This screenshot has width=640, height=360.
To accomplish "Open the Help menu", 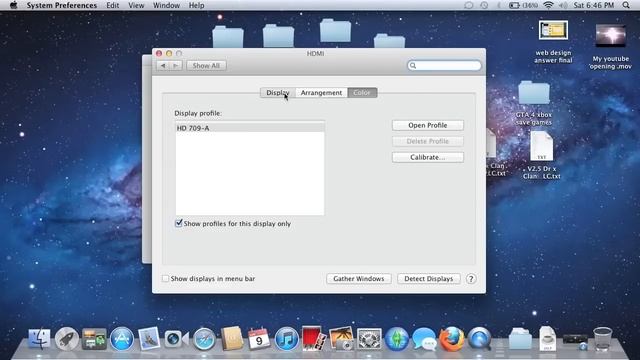I will pyautogui.click(x=196, y=5).
